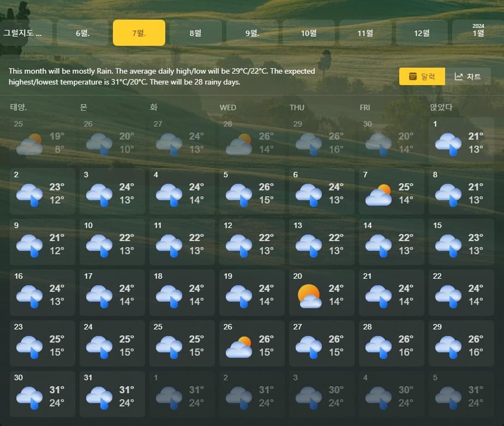This screenshot has height=426, width=504.
Task: Click the sunny icon on day 20
Action: (x=309, y=296)
